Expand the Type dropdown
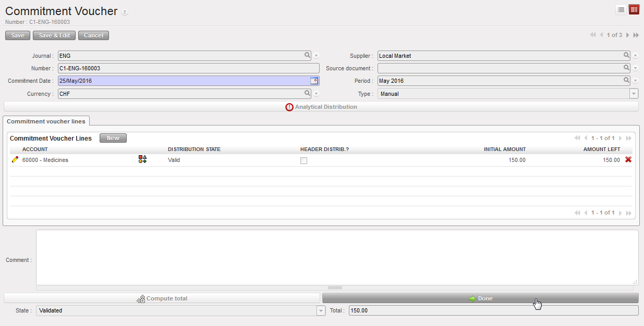The image size is (644, 326). point(634,94)
